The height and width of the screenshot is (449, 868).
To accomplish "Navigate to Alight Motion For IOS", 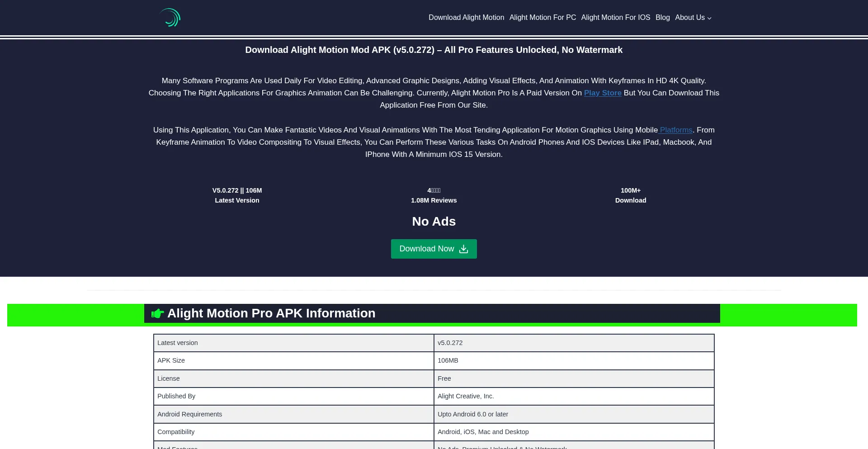I will [x=615, y=17].
